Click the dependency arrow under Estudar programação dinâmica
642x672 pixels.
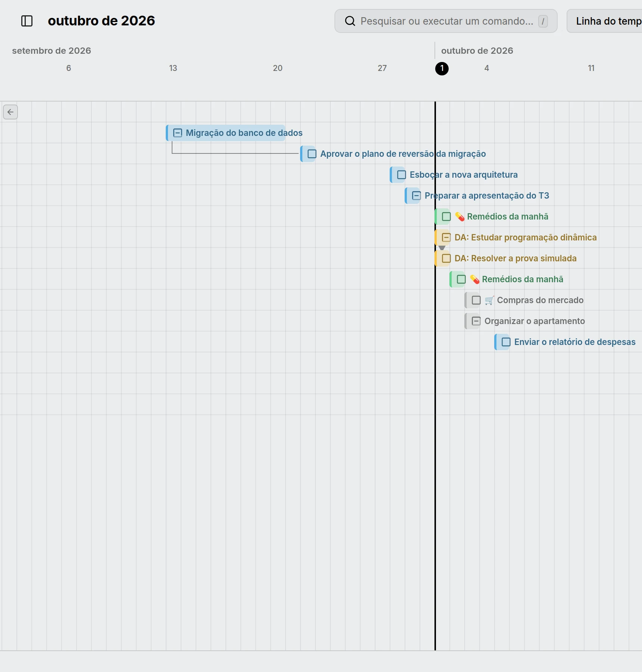(442, 248)
